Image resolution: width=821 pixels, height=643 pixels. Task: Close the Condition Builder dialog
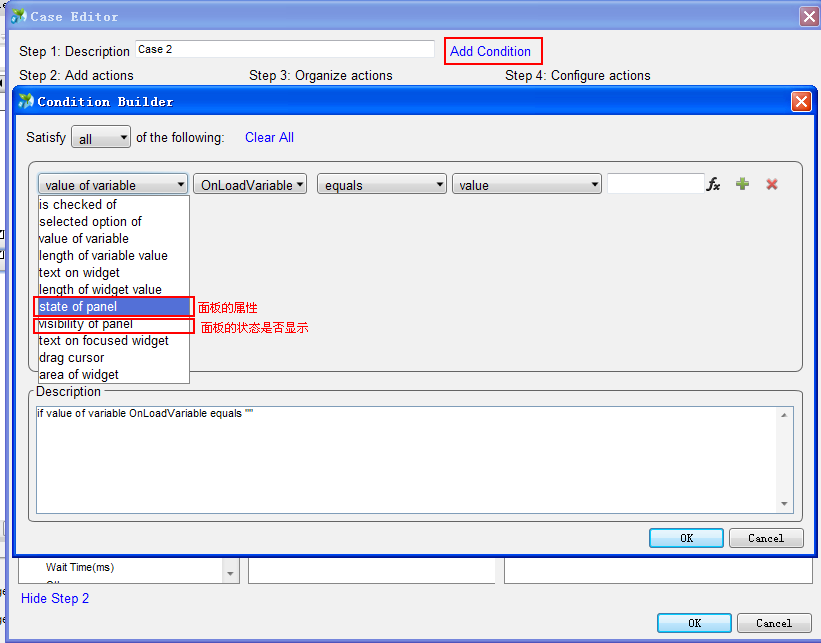click(801, 101)
